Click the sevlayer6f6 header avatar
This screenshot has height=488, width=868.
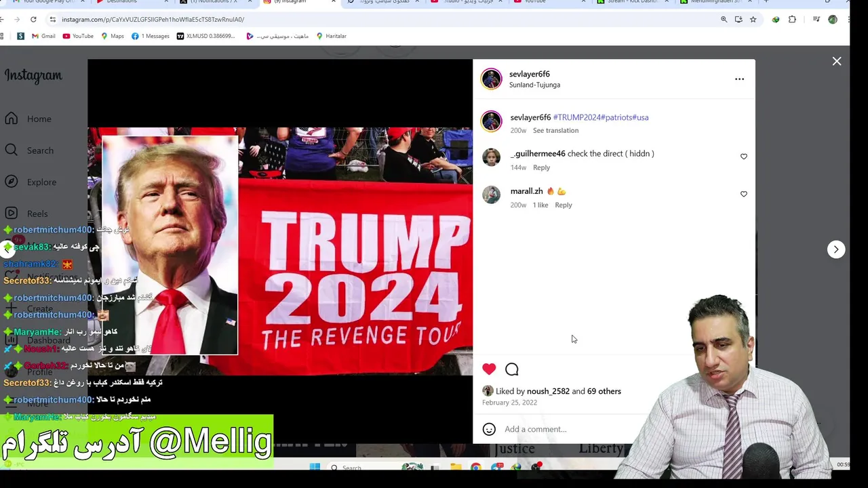click(x=491, y=79)
